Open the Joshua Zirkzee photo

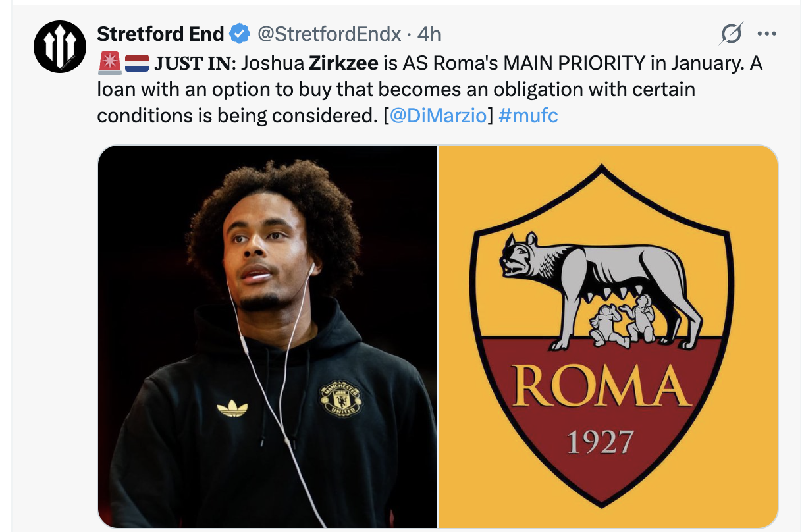pyautogui.click(x=267, y=336)
